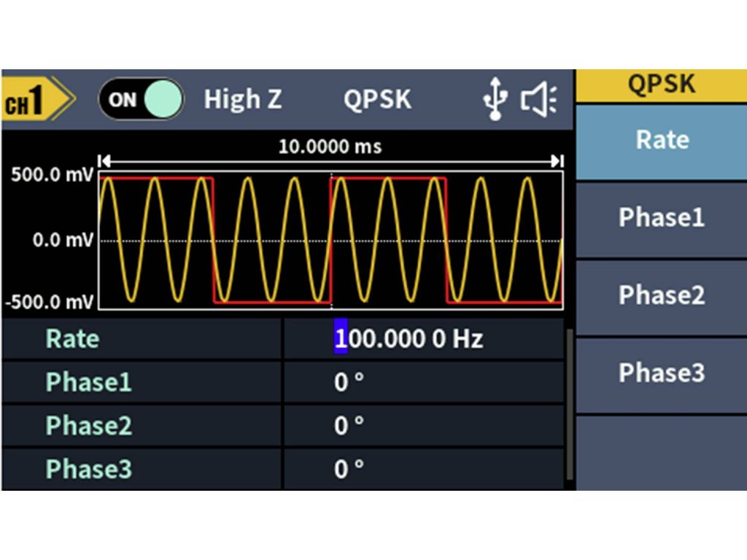Click the speaker sound icon
The image size is (747, 560).
pyautogui.click(x=538, y=100)
